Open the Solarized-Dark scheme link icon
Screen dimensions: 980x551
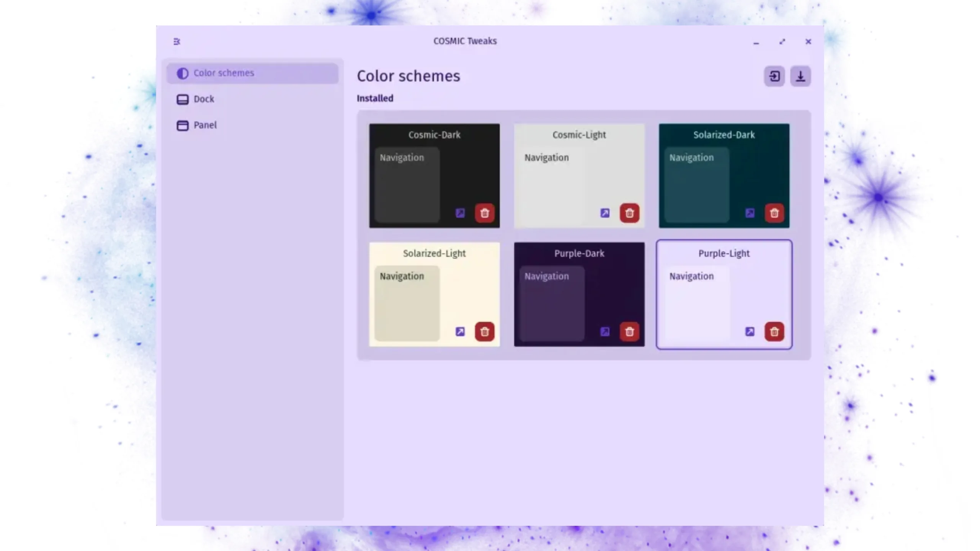(750, 213)
